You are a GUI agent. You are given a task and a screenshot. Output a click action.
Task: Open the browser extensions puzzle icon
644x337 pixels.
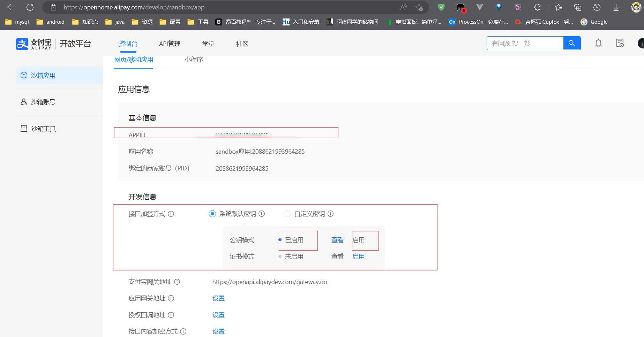tap(537, 7)
